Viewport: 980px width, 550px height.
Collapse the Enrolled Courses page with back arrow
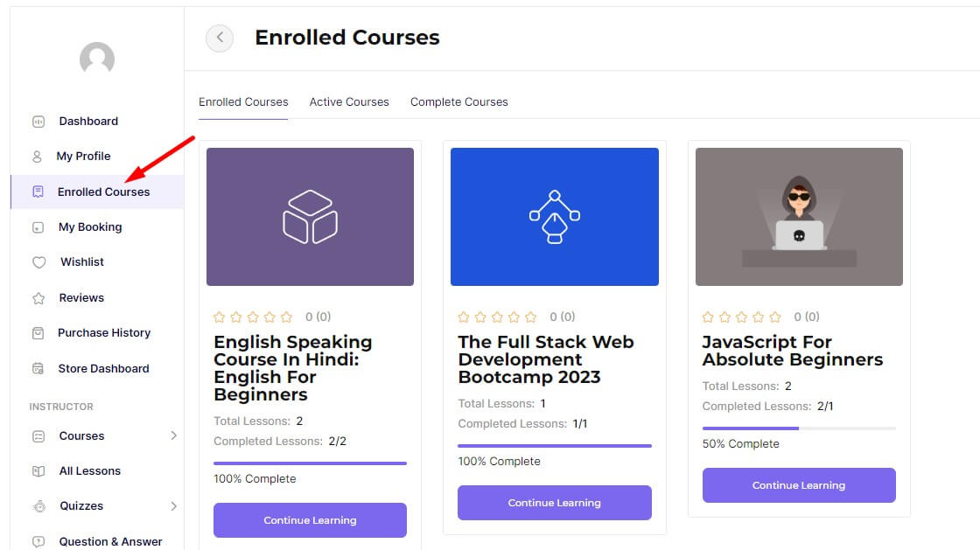tap(220, 38)
